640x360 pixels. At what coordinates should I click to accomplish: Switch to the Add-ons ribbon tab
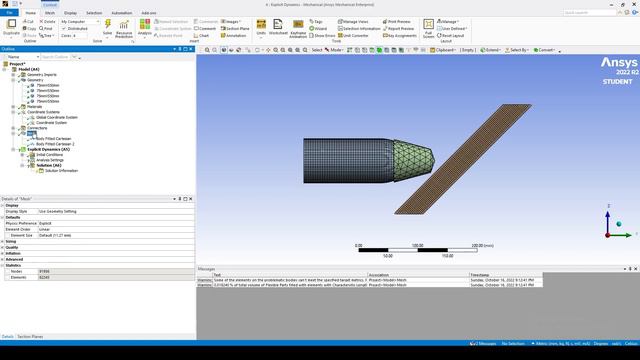point(149,13)
